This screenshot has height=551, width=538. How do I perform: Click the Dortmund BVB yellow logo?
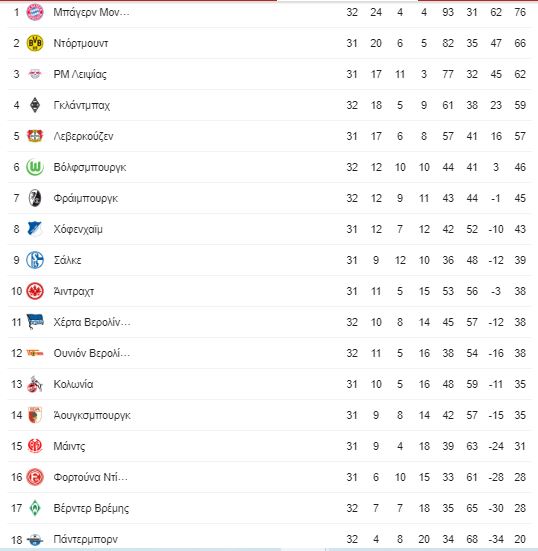[x=35, y=43]
